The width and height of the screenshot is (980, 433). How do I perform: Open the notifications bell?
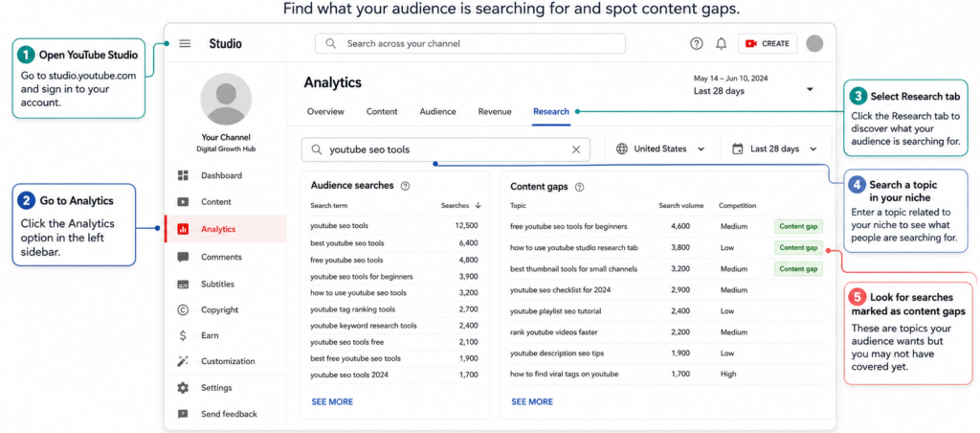pos(722,44)
